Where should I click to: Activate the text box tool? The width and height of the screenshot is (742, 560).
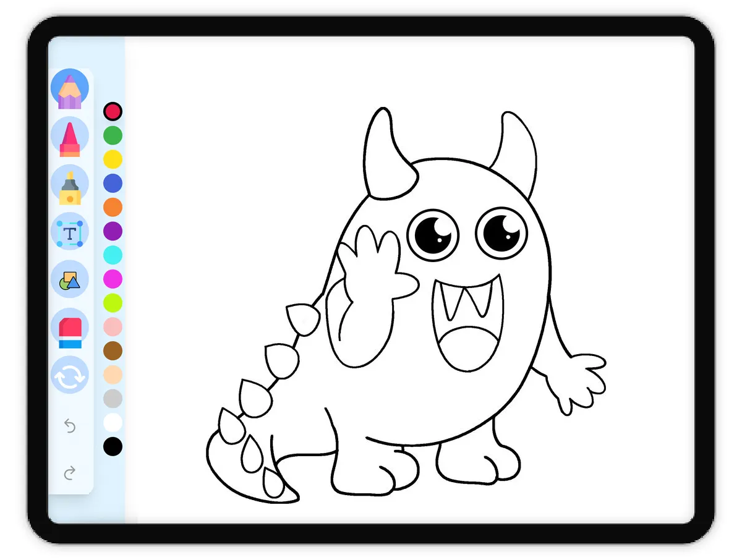pyautogui.click(x=70, y=232)
